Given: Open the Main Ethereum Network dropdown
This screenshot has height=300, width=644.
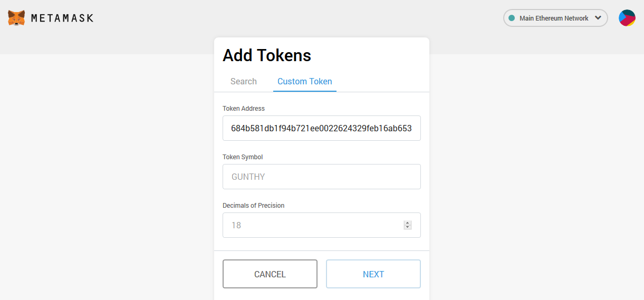Looking at the screenshot, I should point(554,18).
